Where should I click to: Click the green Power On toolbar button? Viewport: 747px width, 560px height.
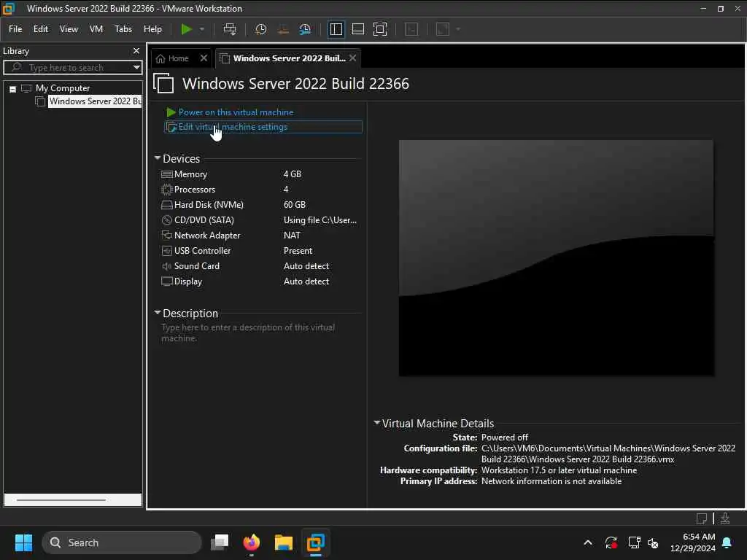coord(186,29)
